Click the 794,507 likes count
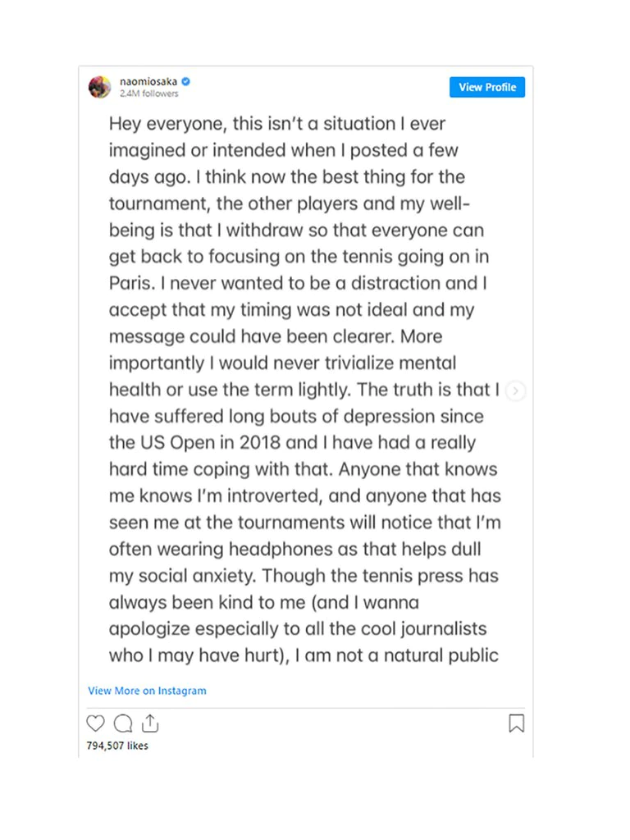The height and width of the screenshot is (840, 630). (x=117, y=746)
